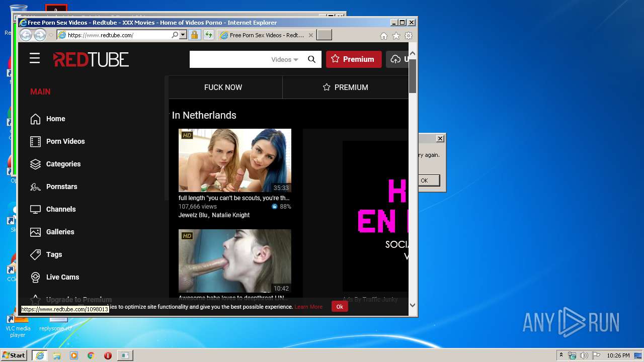Go back with the Internet Explorer back arrow
This screenshot has width=644, height=362.
(x=26, y=35)
